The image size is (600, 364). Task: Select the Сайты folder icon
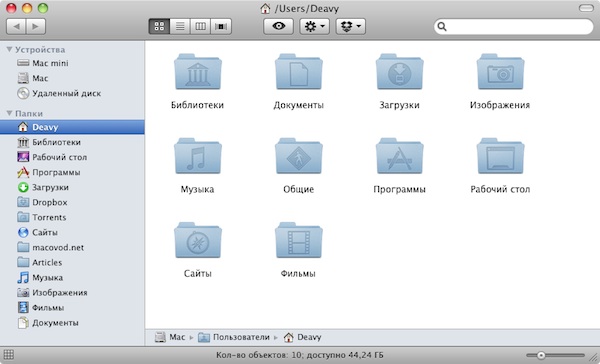(x=197, y=240)
